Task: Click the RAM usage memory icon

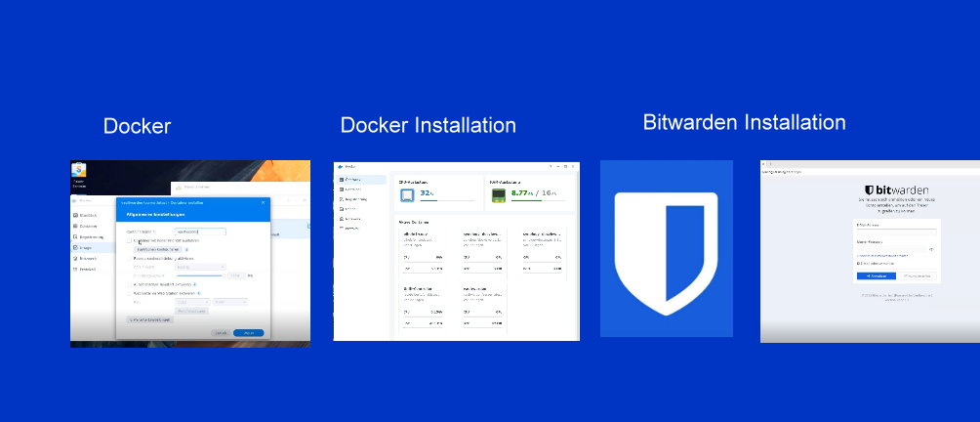Action: 498,195
